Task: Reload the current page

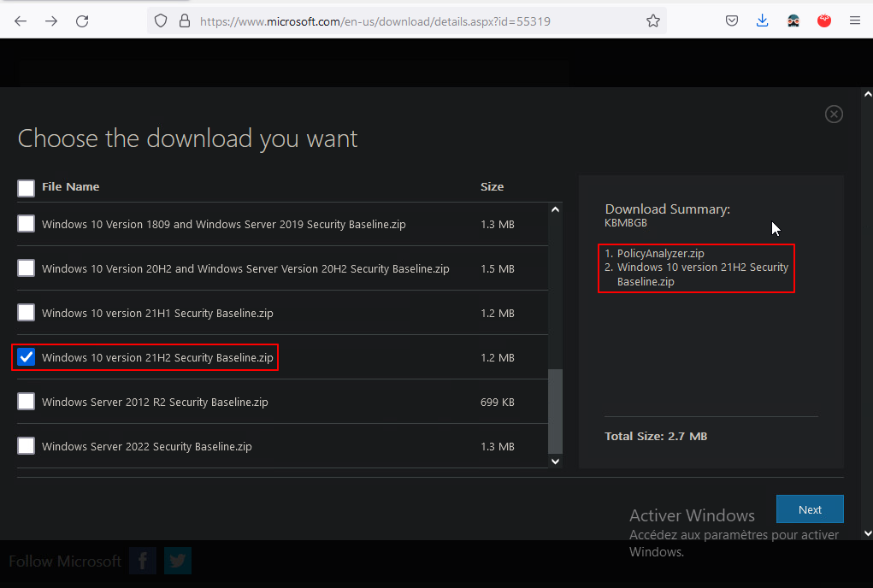Action: click(x=82, y=21)
